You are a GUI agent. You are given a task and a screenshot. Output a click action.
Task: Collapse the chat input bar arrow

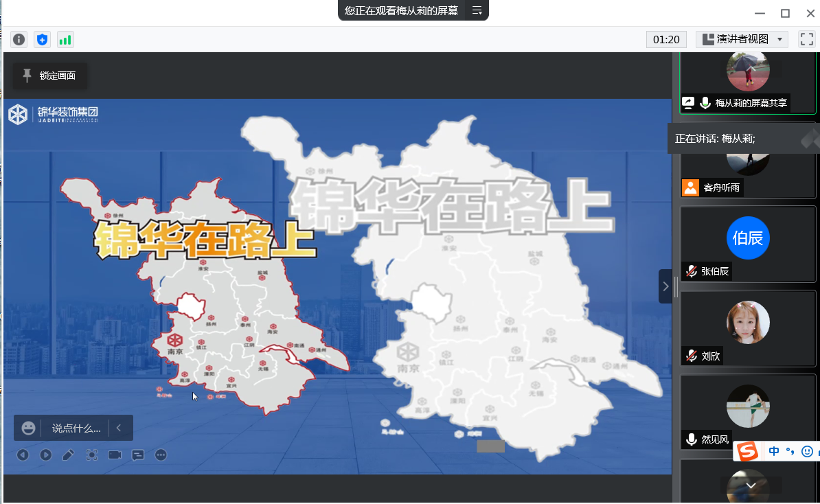pos(119,428)
